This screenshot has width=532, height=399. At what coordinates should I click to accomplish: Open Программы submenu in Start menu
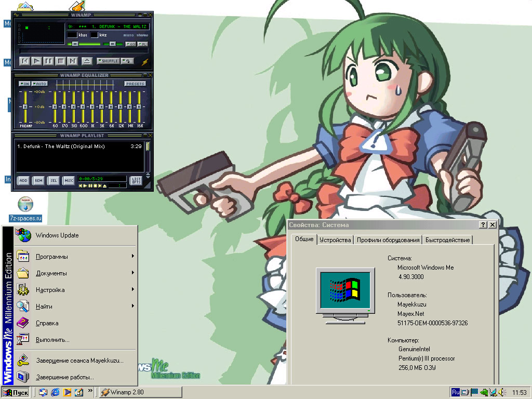75,257
